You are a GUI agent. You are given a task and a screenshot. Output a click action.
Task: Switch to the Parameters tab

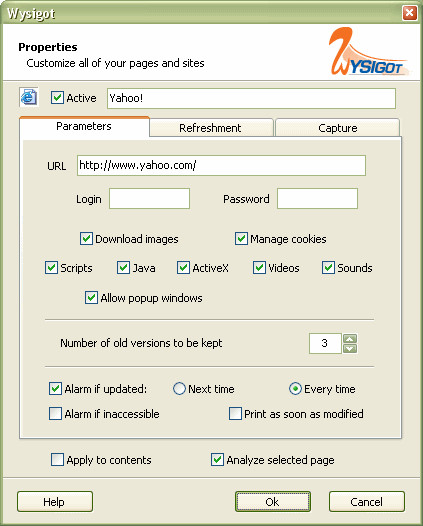(x=84, y=126)
